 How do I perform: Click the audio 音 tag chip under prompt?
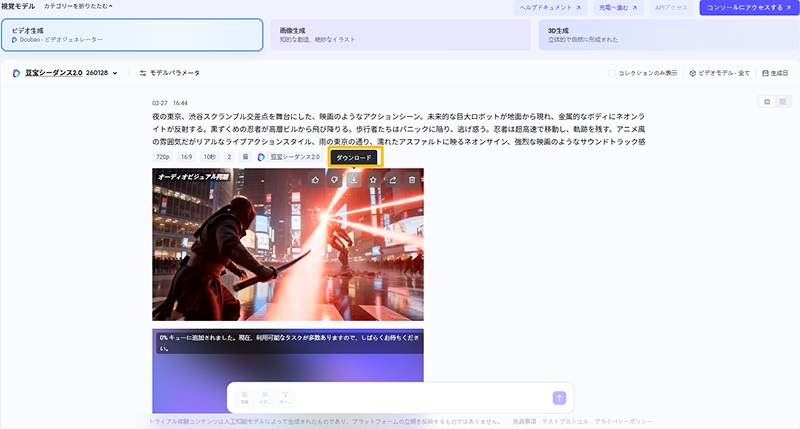(245, 157)
